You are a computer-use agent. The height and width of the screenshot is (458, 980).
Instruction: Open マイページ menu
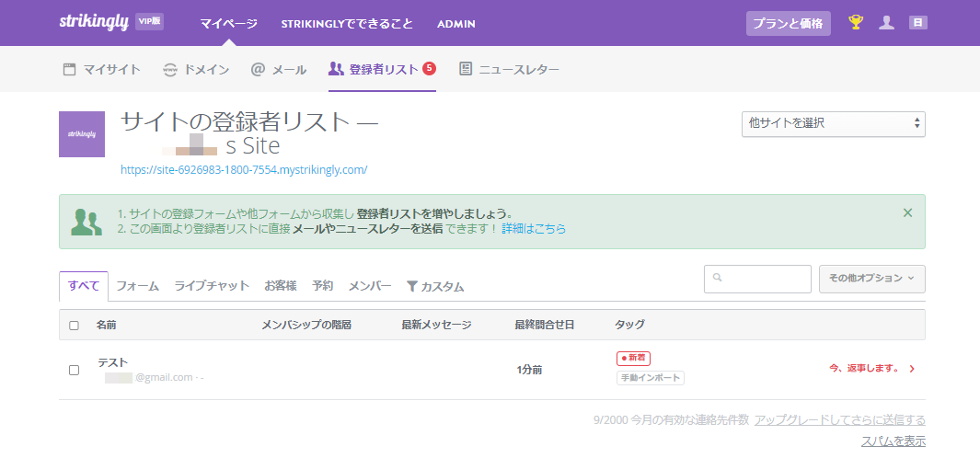pyautogui.click(x=229, y=24)
